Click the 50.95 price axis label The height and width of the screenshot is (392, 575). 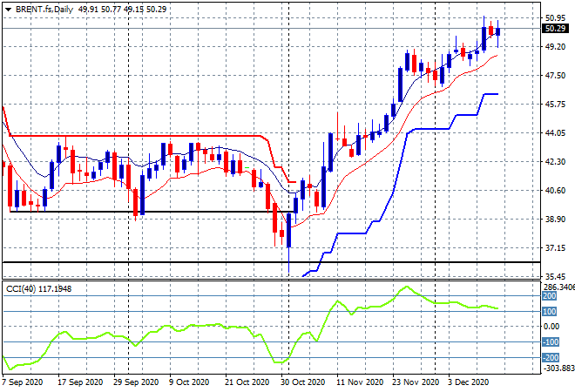pyautogui.click(x=555, y=17)
